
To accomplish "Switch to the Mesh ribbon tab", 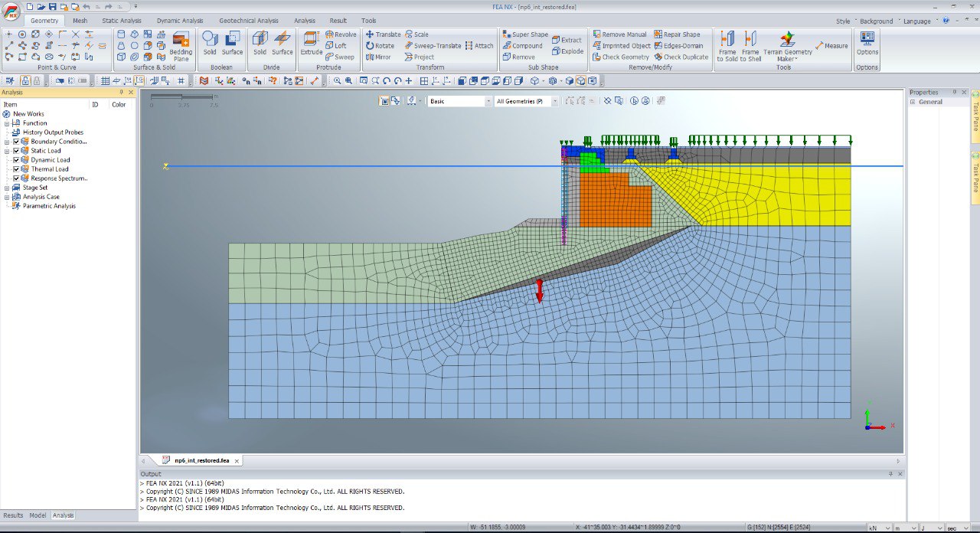I will coord(80,21).
